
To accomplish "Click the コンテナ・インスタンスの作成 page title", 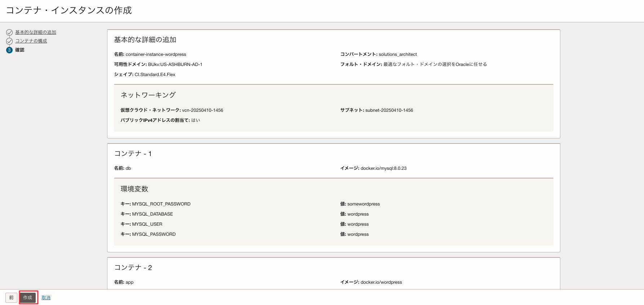I will tap(69, 10).
